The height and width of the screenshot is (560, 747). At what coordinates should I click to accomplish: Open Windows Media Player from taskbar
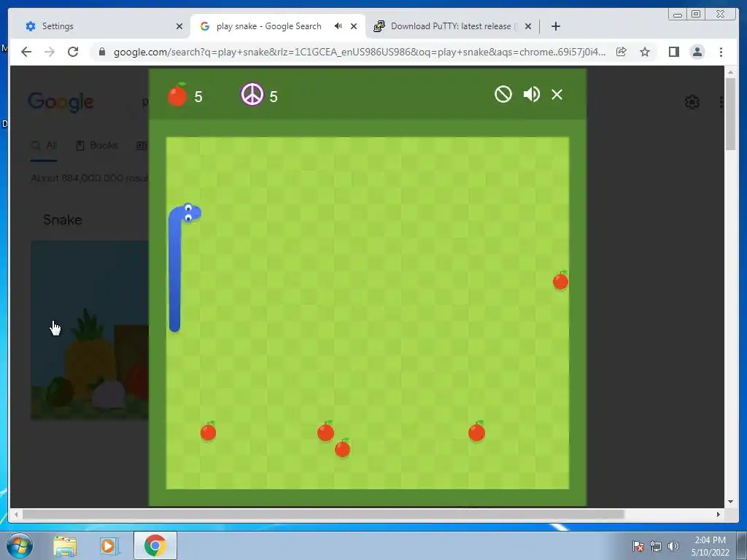[109, 545]
